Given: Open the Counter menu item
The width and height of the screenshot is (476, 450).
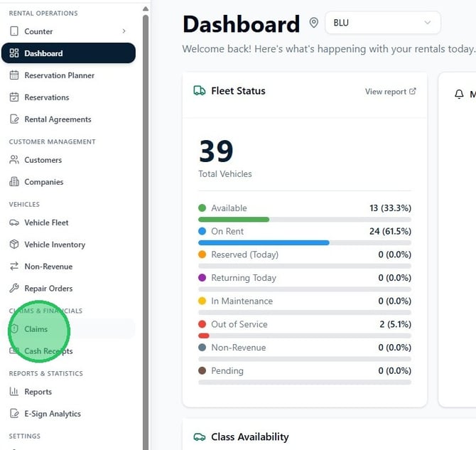Looking at the screenshot, I should coord(68,31).
